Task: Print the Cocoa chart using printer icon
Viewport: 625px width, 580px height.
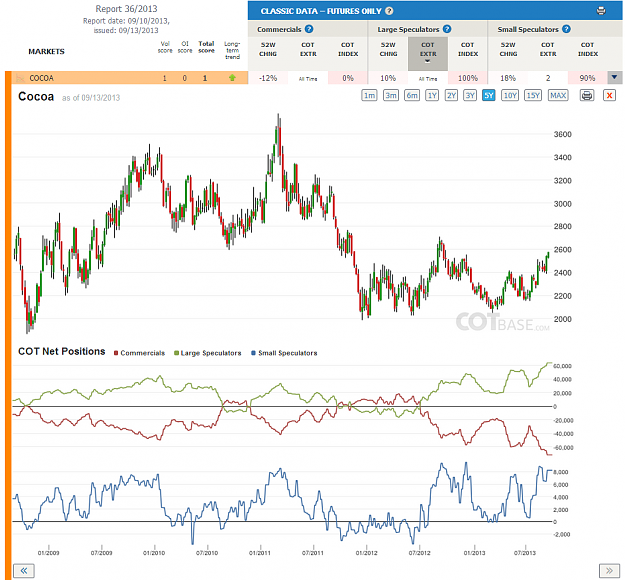Action: [x=587, y=96]
